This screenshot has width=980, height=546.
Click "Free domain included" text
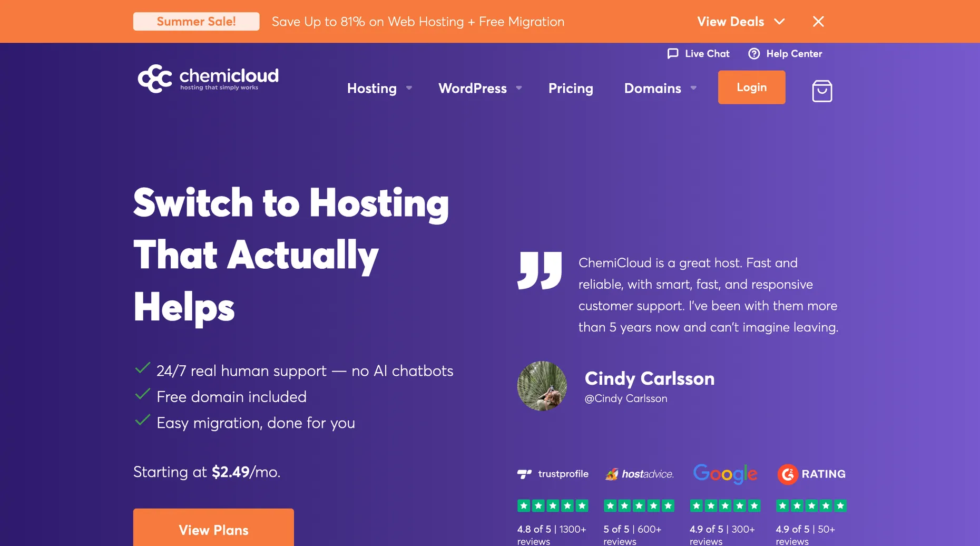(x=231, y=397)
